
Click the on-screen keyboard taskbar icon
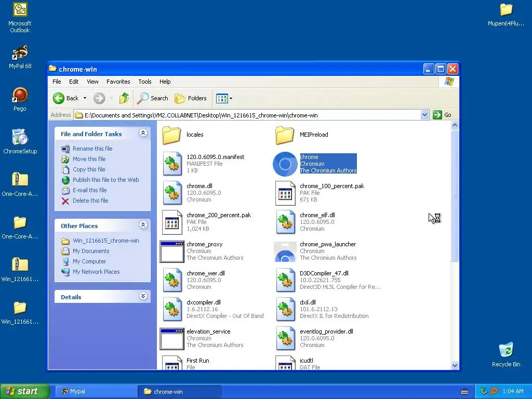(x=464, y=392)
